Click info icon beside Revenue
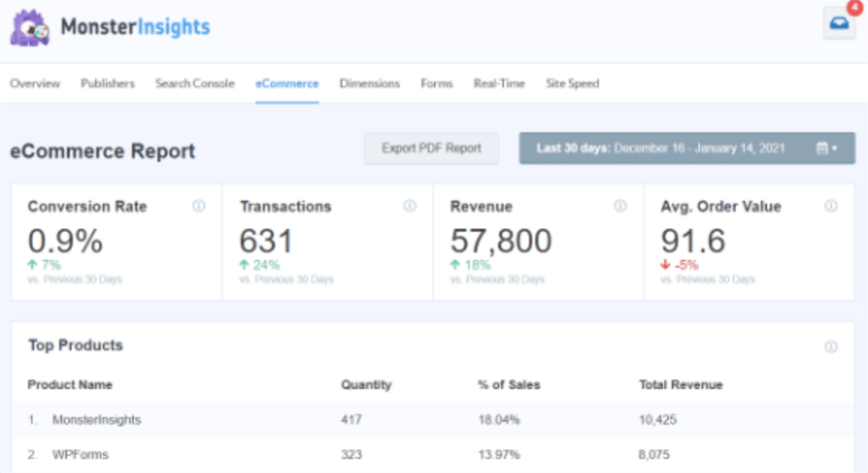 tap(620, 206)
